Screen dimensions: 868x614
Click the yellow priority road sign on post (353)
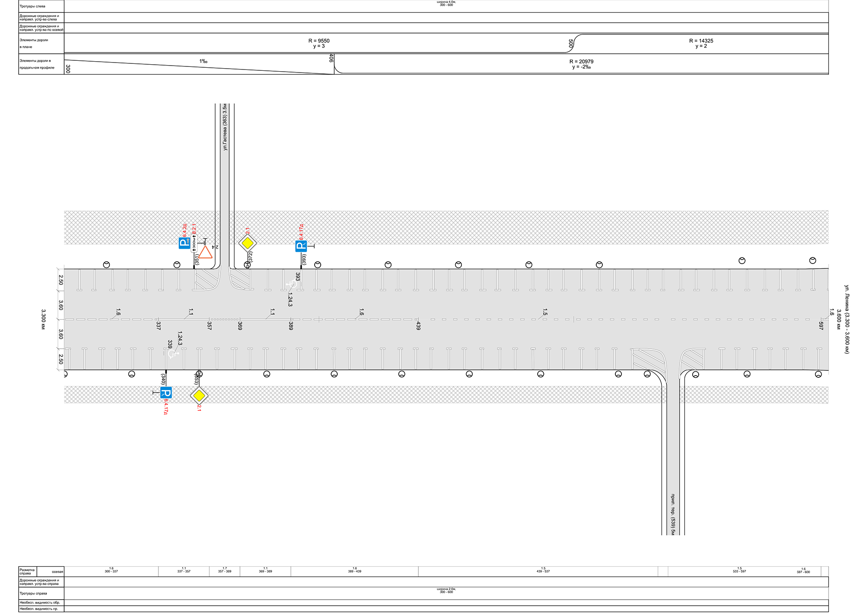point(199,396)
